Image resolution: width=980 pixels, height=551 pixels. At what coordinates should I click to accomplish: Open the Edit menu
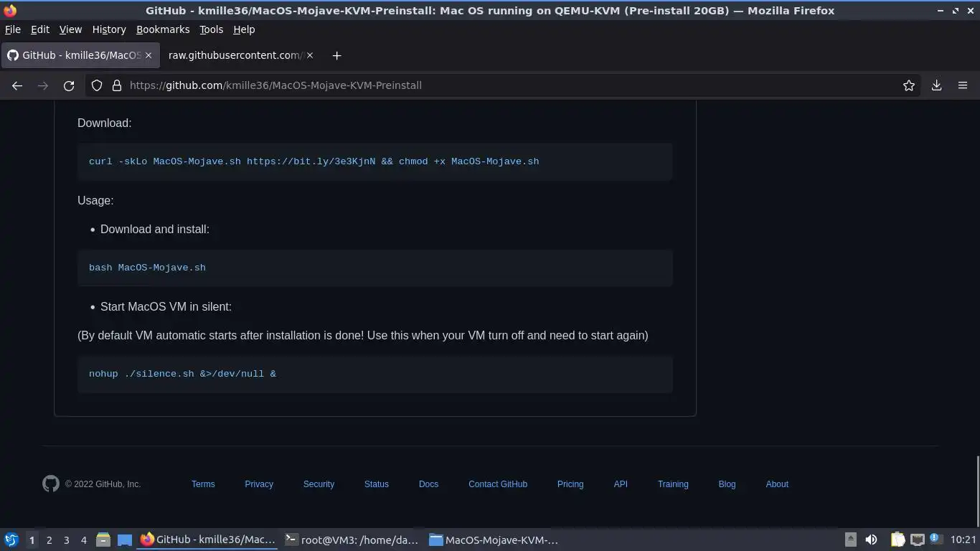[x=40, y=29]
